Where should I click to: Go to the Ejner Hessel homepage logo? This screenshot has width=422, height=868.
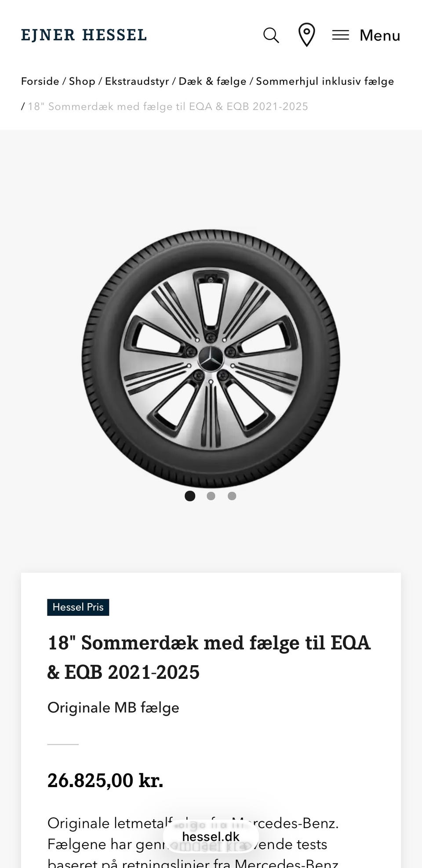pos(84,35)
